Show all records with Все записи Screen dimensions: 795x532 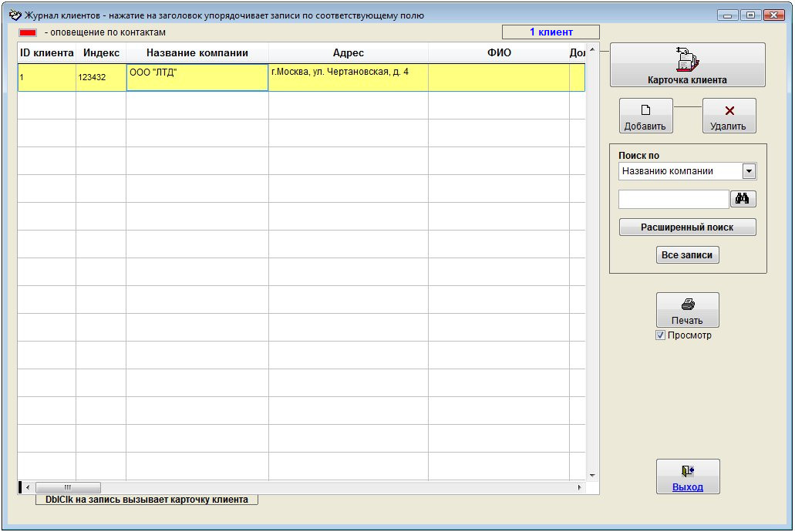[x=687, y=255]
